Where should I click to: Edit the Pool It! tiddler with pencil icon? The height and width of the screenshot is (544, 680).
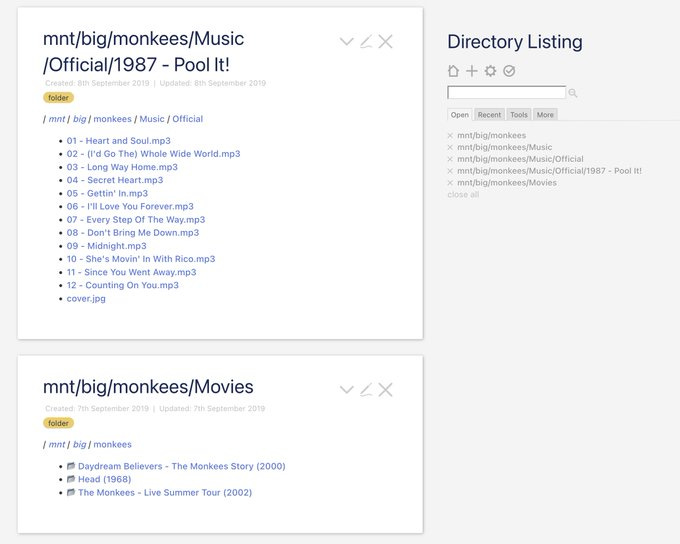366,42
